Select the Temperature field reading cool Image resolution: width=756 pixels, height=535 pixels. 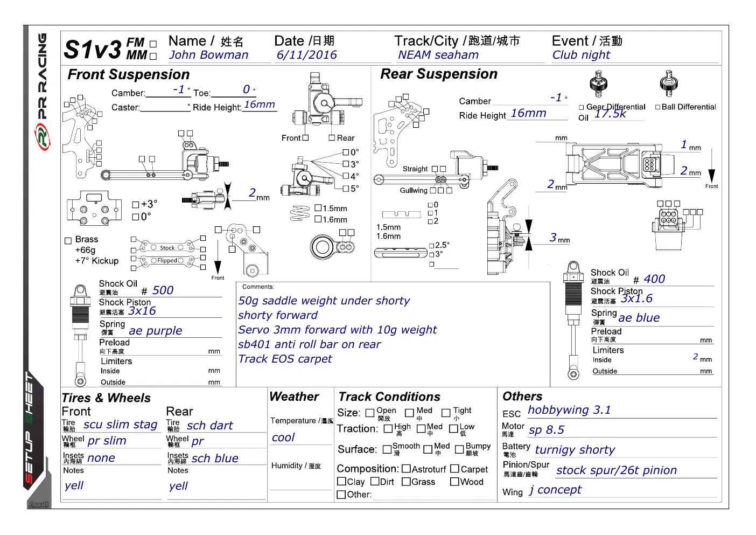(x=300, y=437)
